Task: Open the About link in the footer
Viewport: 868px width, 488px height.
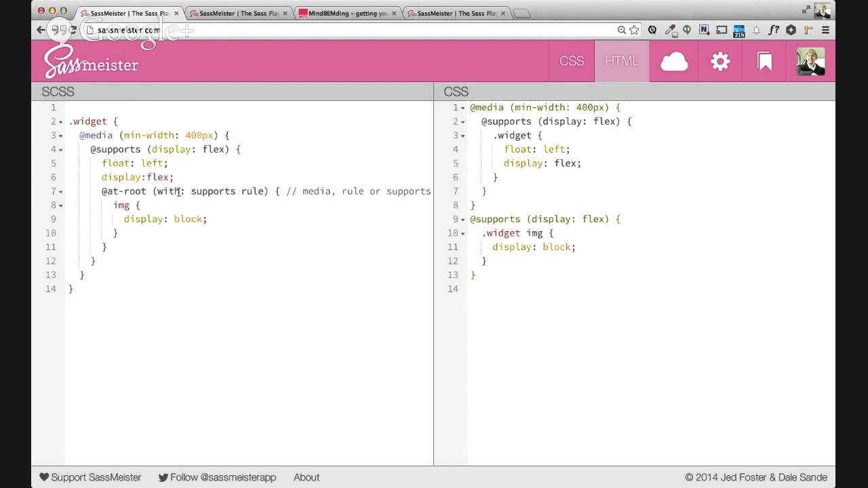Action: (307, 477)
